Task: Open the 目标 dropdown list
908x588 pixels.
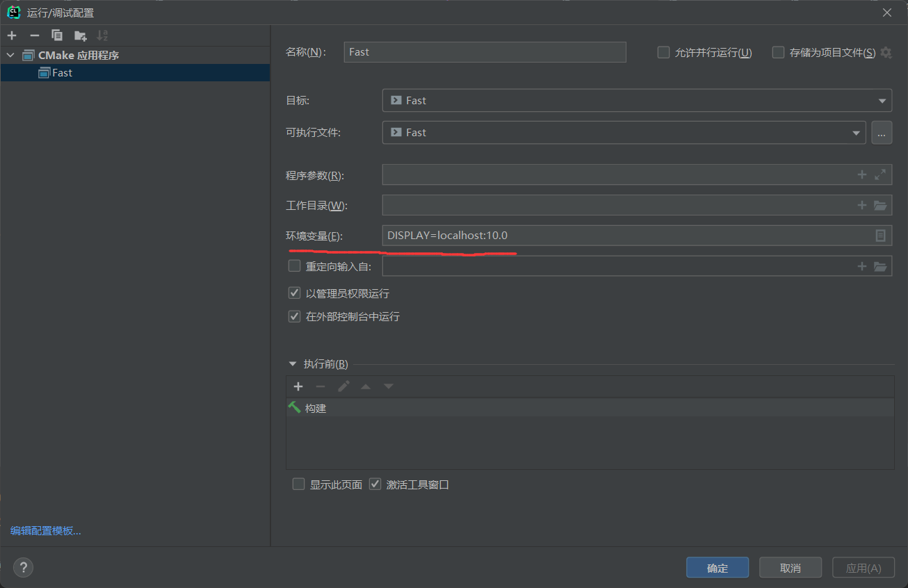Action: (x=882, y=100)
